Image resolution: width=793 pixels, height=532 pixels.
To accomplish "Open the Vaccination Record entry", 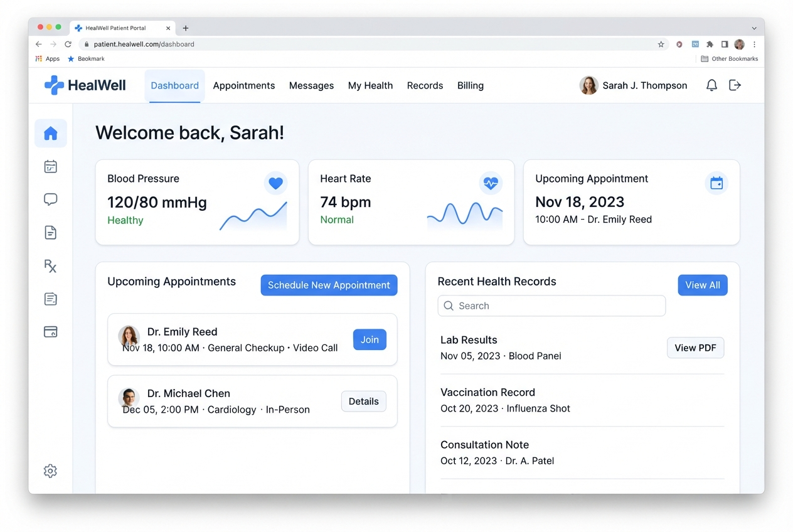I will (x=582, y=400).
